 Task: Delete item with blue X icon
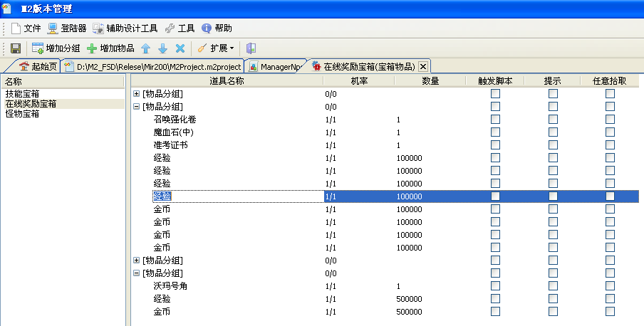[180, 48]
